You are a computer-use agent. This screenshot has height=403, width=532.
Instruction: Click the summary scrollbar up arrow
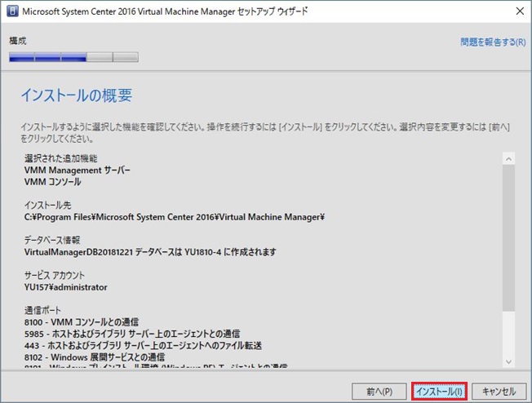(x=508, y=159)
